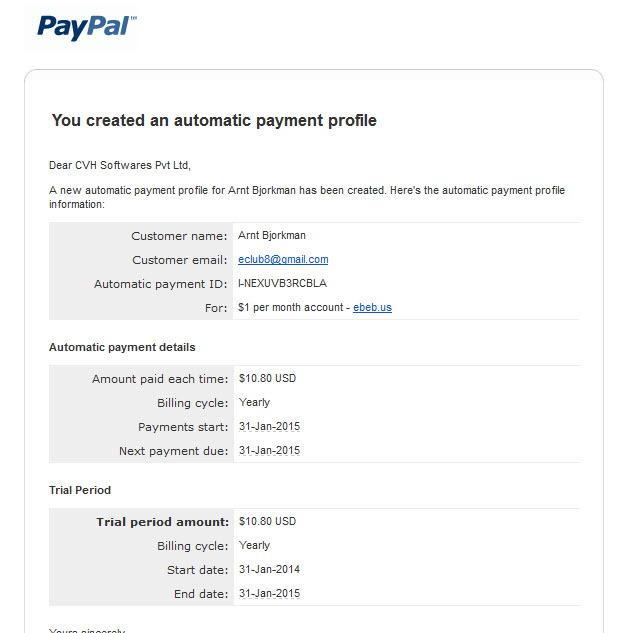This screenshot has width=623, height=633.
Task: Click the $1 per month account text
Action: (290, 307)
